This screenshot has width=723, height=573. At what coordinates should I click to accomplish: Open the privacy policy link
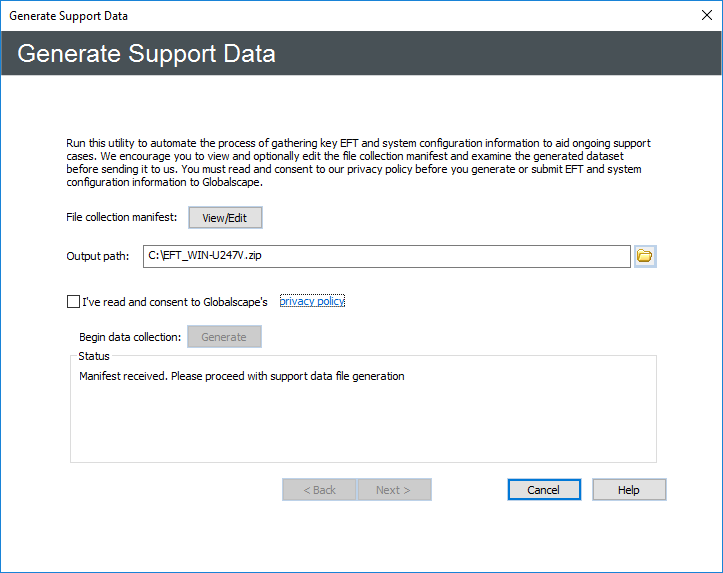point(312,301)
